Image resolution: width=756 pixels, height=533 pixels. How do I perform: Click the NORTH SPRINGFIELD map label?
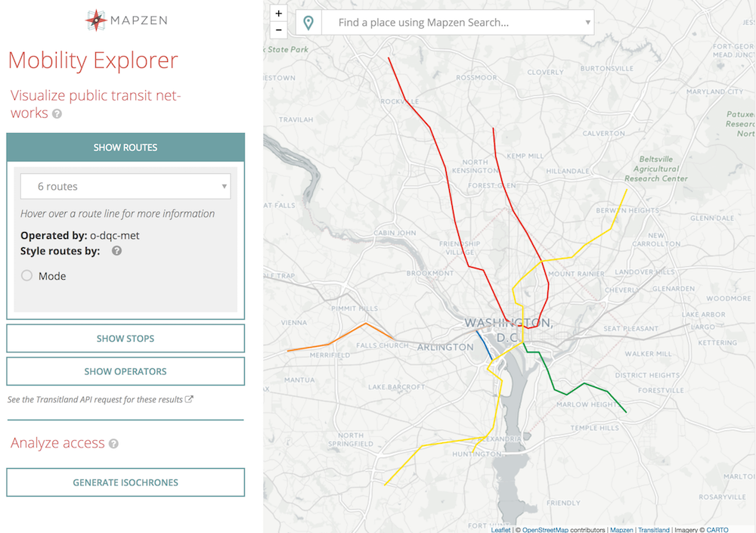351,439
